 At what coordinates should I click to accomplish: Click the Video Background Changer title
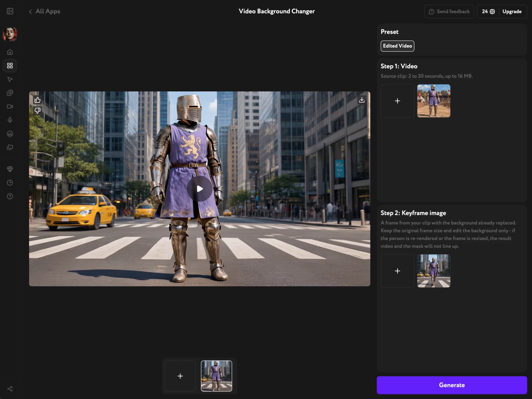coord(277,11)
